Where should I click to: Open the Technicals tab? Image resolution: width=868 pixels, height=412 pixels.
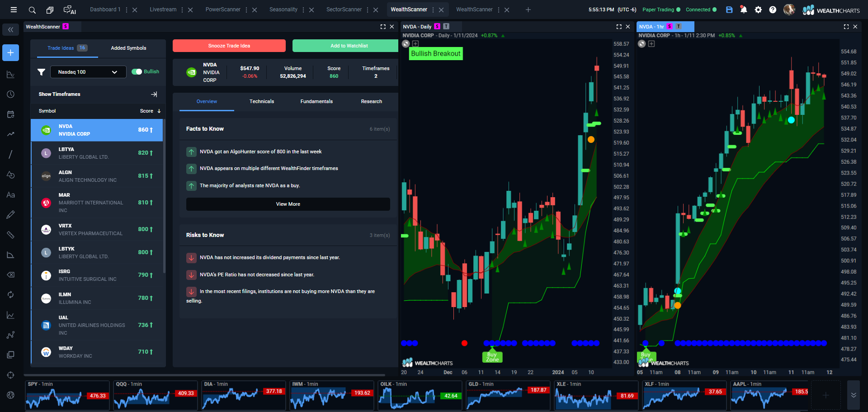coord(262,101)
